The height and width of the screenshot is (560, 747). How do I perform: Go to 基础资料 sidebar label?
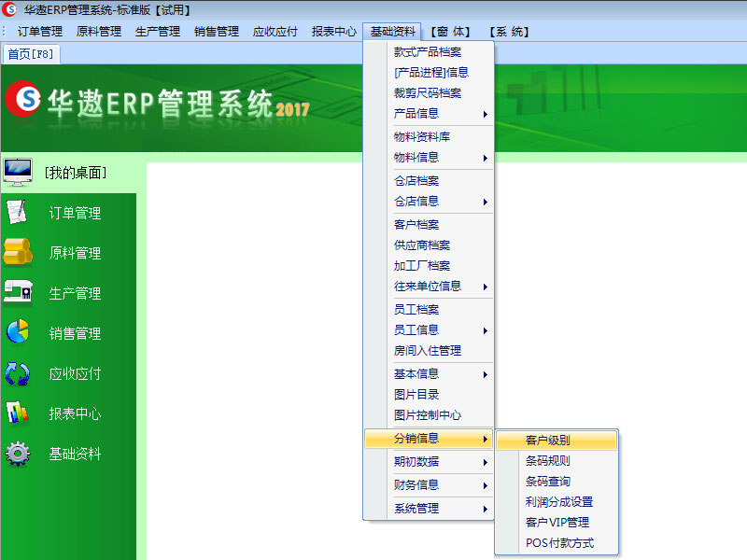click(75, 454)
